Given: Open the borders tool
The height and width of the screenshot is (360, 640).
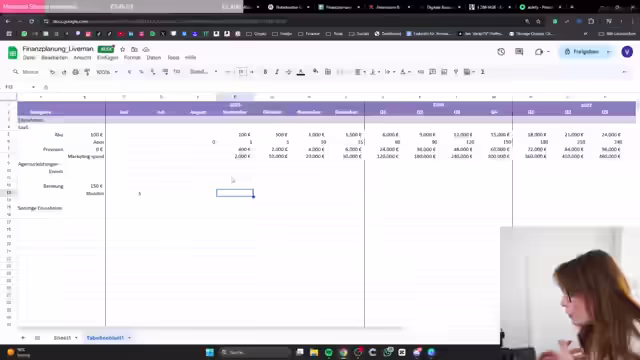Looking at the screenshot, I should pyautogui.click(x=328, y=72).
